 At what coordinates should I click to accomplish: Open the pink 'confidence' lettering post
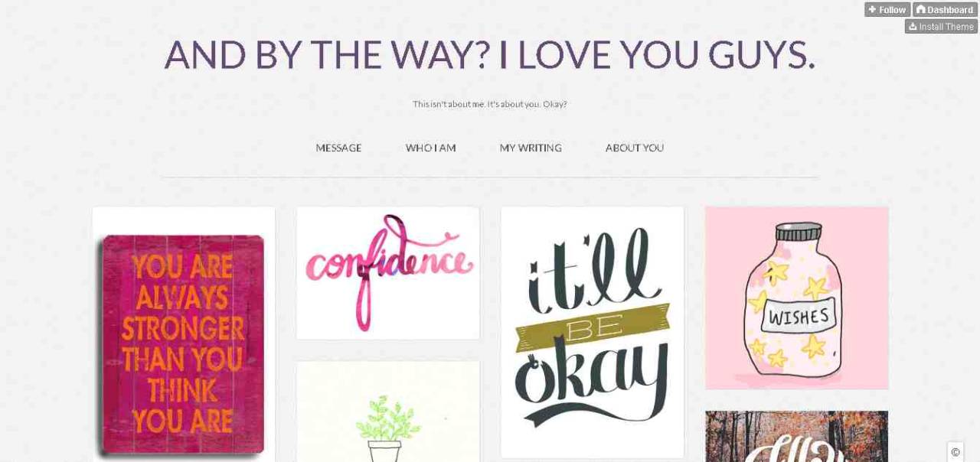[x=388, y=273]
